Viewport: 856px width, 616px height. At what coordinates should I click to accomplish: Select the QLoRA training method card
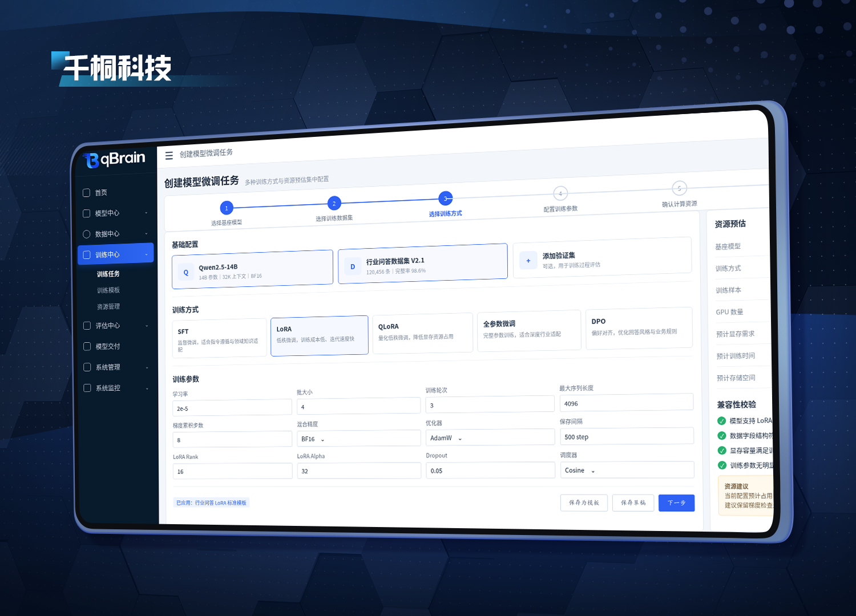tap(423, 333)
